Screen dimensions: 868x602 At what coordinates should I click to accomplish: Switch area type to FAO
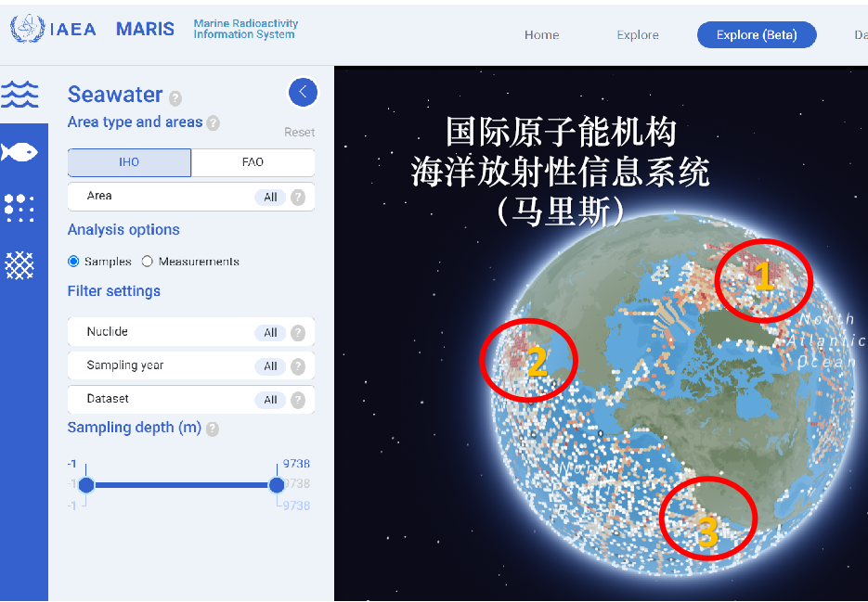tap(253, 162)
